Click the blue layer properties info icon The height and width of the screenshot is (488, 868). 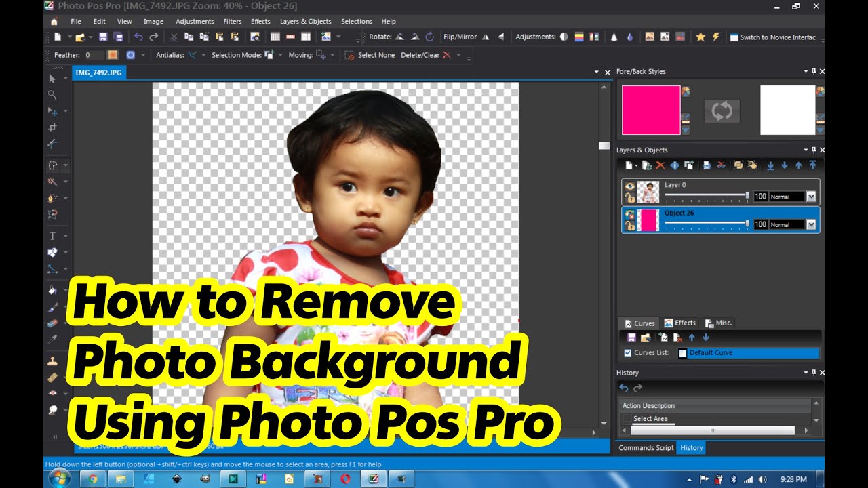675,165
